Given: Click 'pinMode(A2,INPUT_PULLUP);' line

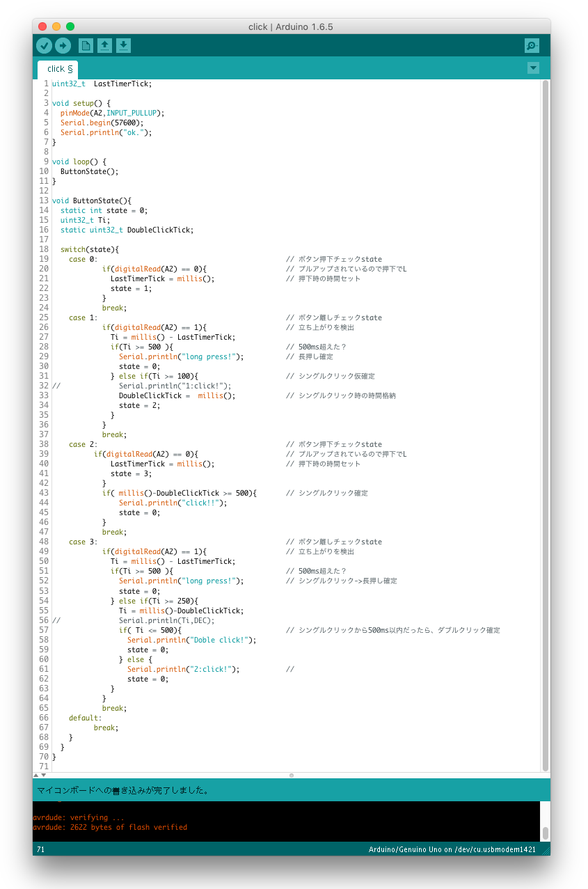Looking at the screenshot, I should tap(112, 113).
